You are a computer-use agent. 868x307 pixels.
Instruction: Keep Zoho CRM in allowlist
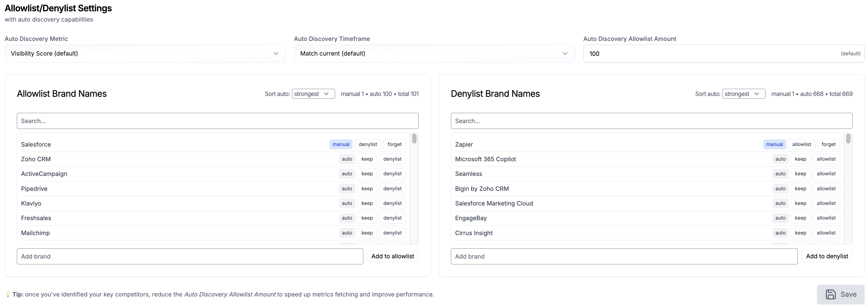(x=367, y=159)
